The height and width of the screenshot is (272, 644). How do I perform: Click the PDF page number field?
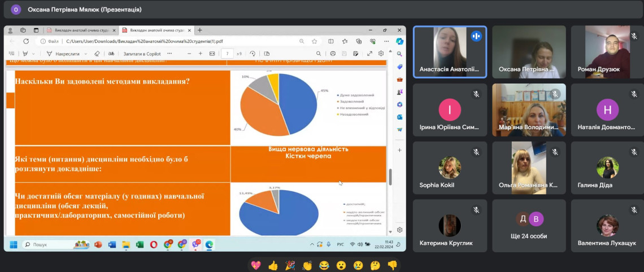tap(227, 54)
